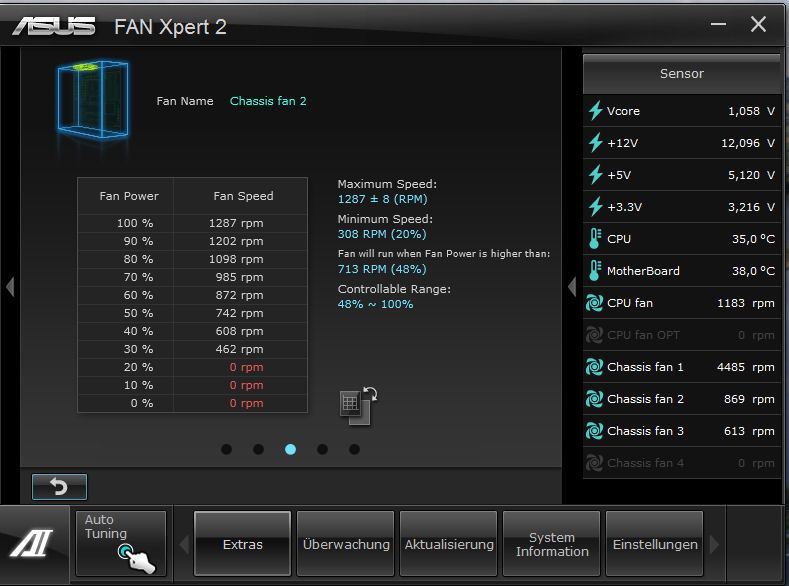Click the ASUS logo in title bar
The image size is (789, 586).
[54, 26]
